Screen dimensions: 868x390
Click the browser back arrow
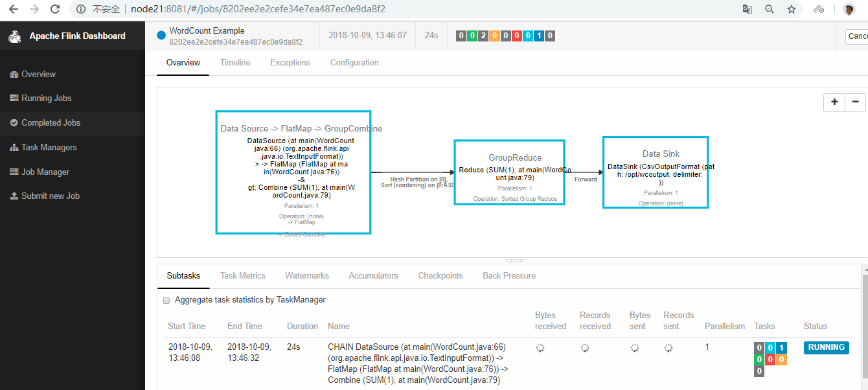[13, 9]
